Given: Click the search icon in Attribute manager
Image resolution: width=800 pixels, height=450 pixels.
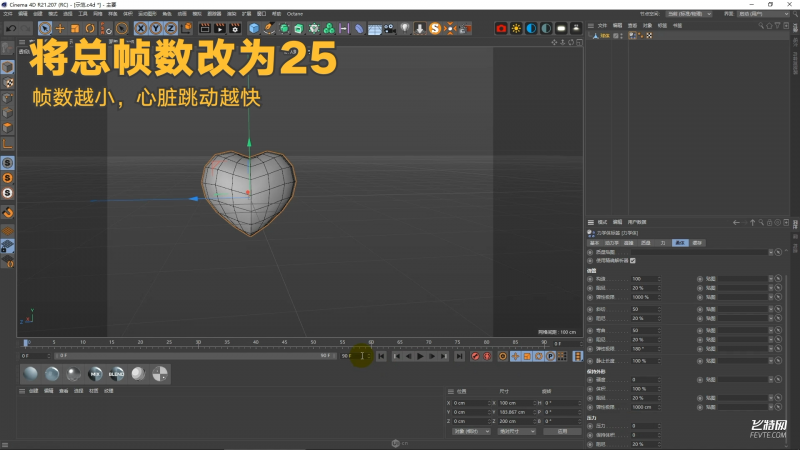Looking at the screenshot, I should [761, 222].
